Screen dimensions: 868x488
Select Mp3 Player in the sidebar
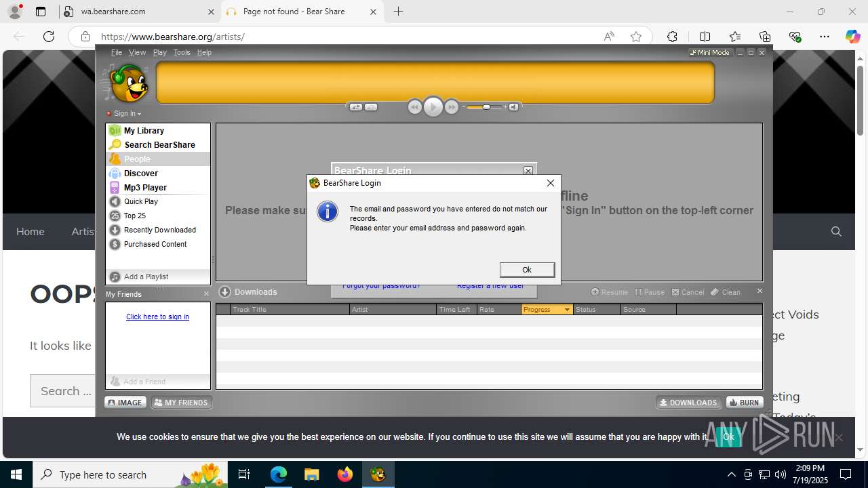158,187
